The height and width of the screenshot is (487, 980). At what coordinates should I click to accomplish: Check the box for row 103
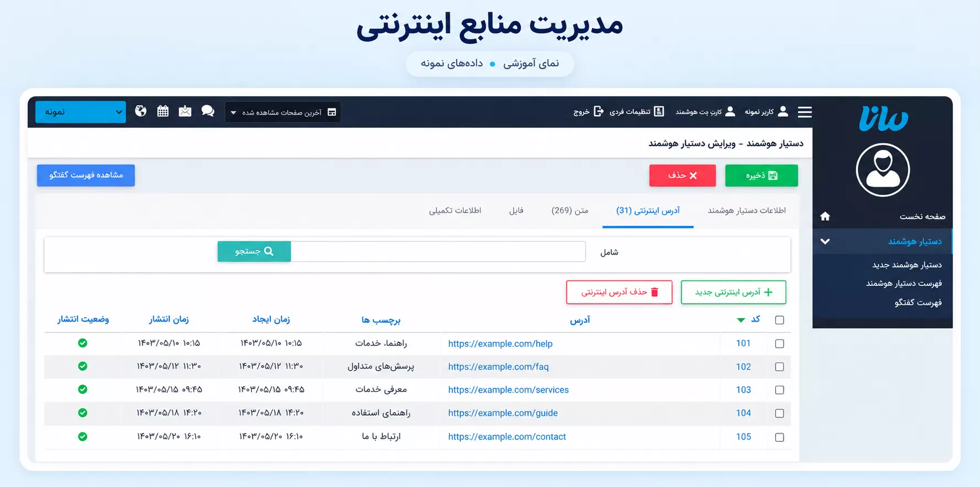click(x=780, y=390)
